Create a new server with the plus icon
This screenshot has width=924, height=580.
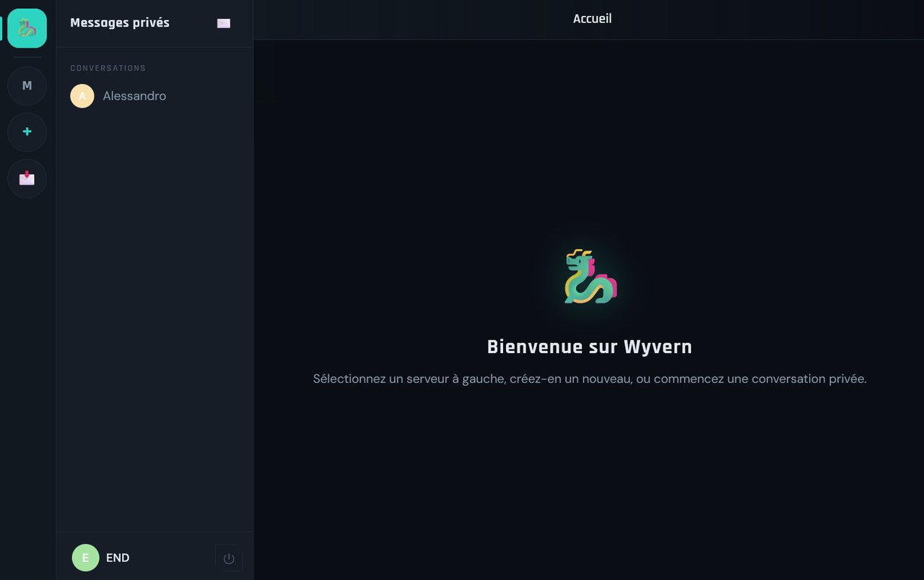click(27, 132)
